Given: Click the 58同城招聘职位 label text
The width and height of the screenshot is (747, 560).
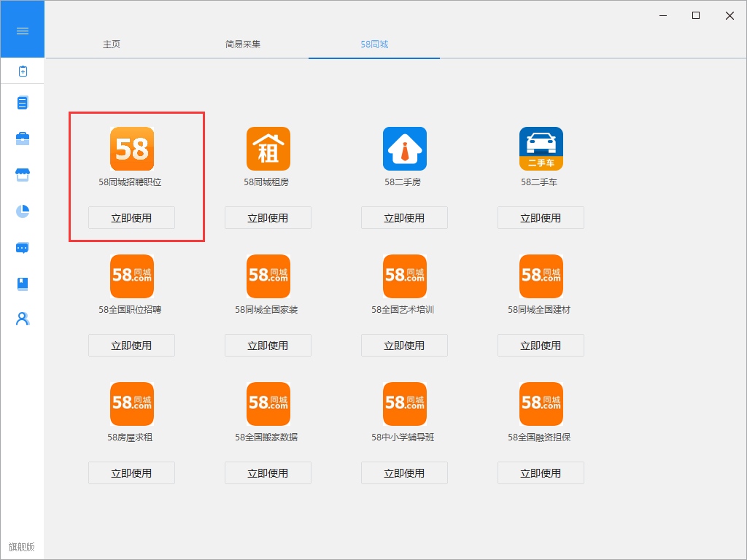Looking at the screenshot, I should (x=130, y=182).
